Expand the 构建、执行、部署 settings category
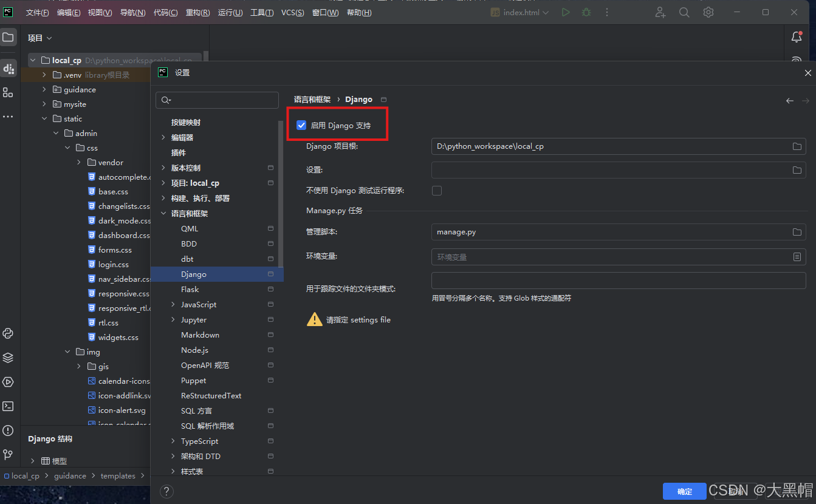816x504 pixels. 163,199
